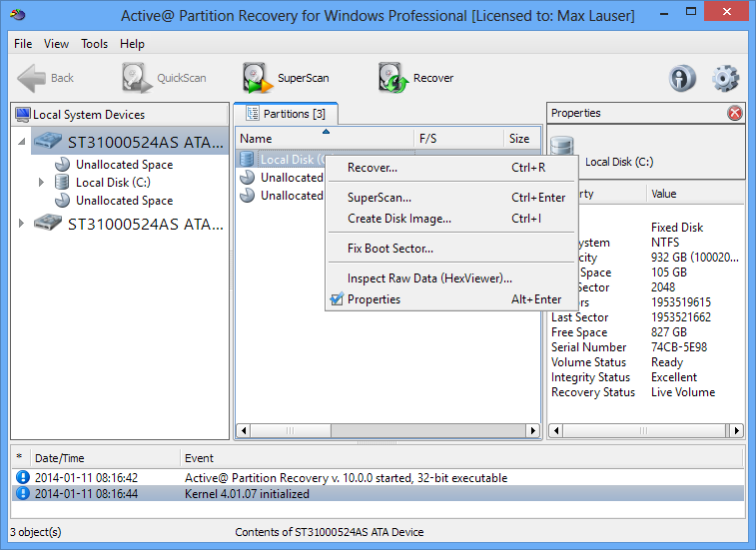Click the Volume Status value Ready
Screen dimensions: 756x550
pyautogui.click(x=667, y=362)
